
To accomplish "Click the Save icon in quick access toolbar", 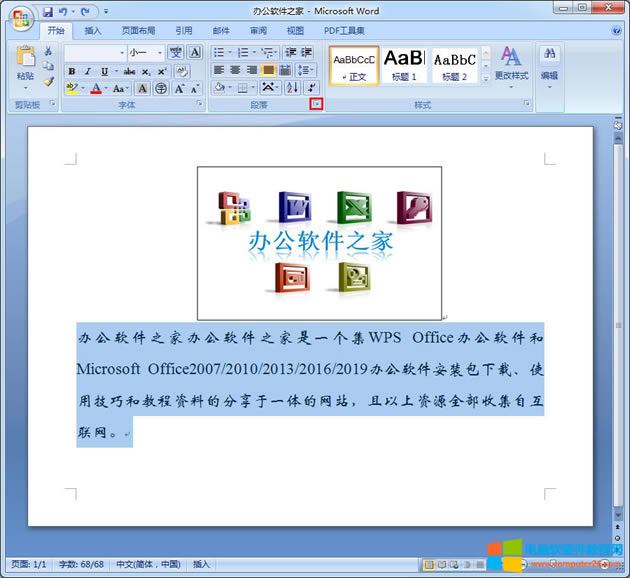I will pos(47,12).
